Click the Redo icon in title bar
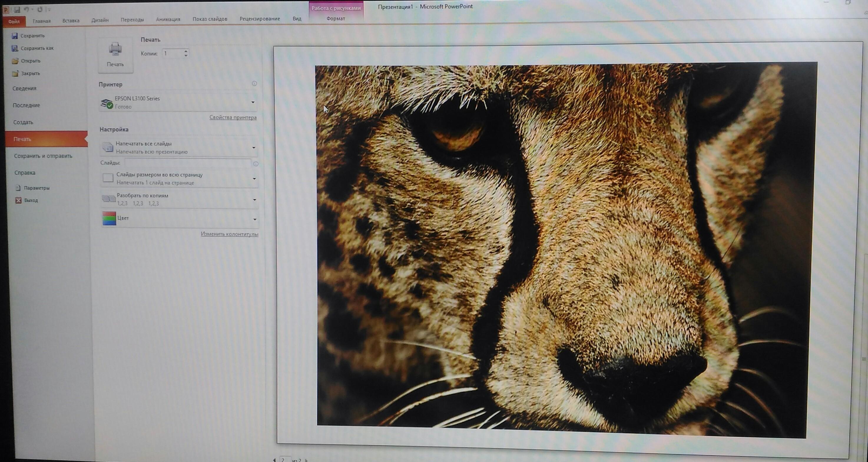 [x=40, y=10]
